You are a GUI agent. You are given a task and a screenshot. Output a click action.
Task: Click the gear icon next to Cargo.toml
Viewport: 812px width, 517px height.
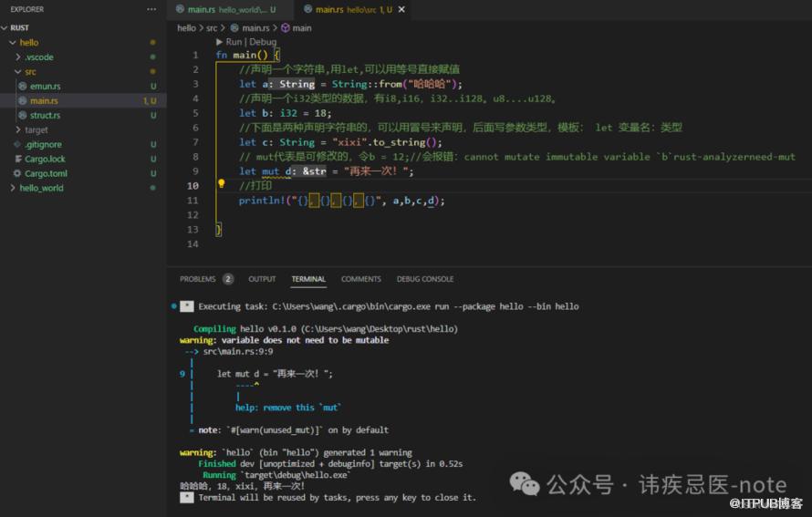point(17,173)
